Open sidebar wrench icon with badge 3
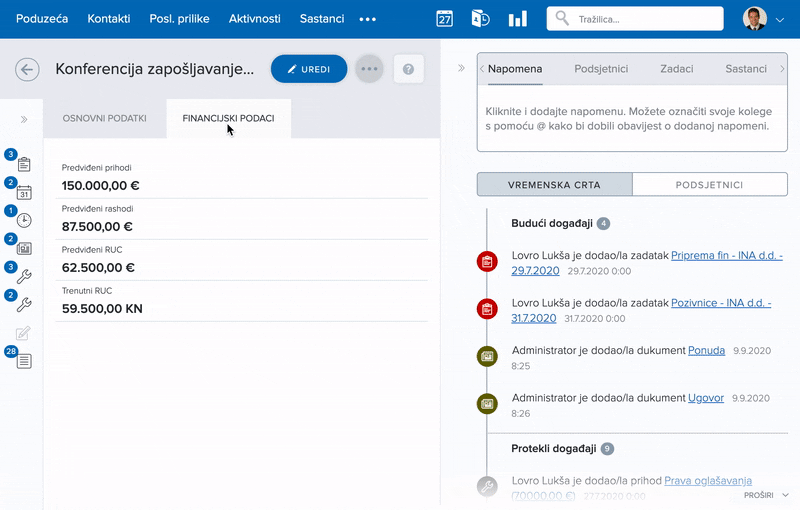Image resolution: width=800 pixels, height=510 pixels. pos(24,276)
